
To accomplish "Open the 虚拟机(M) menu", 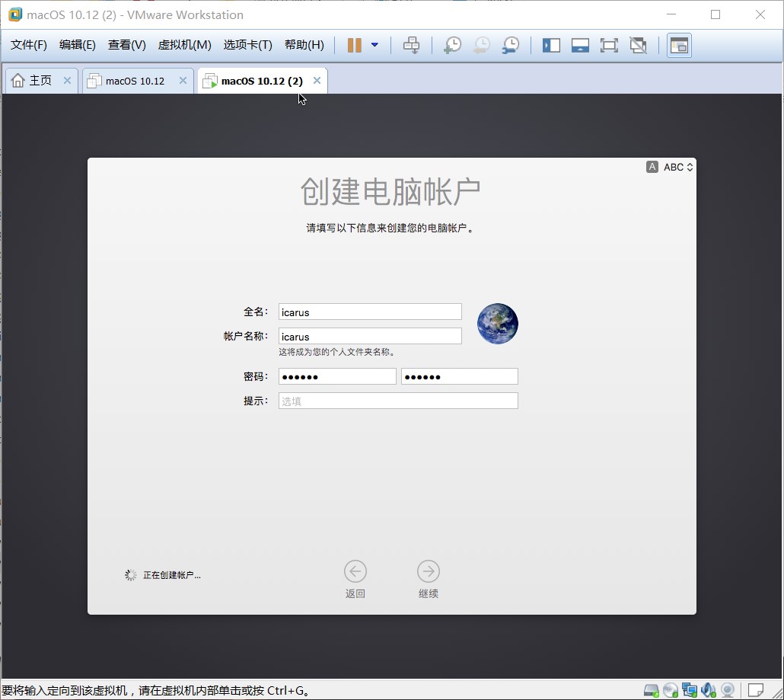I will click(184, 45).
